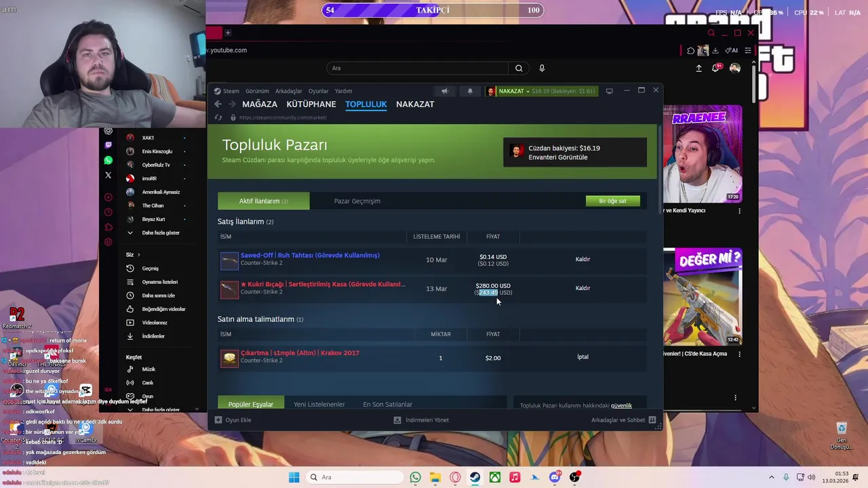Switch to Pazar Geçmişim tab
The width and height of the screenshot is (868, 488).
(x=357, y=201)
